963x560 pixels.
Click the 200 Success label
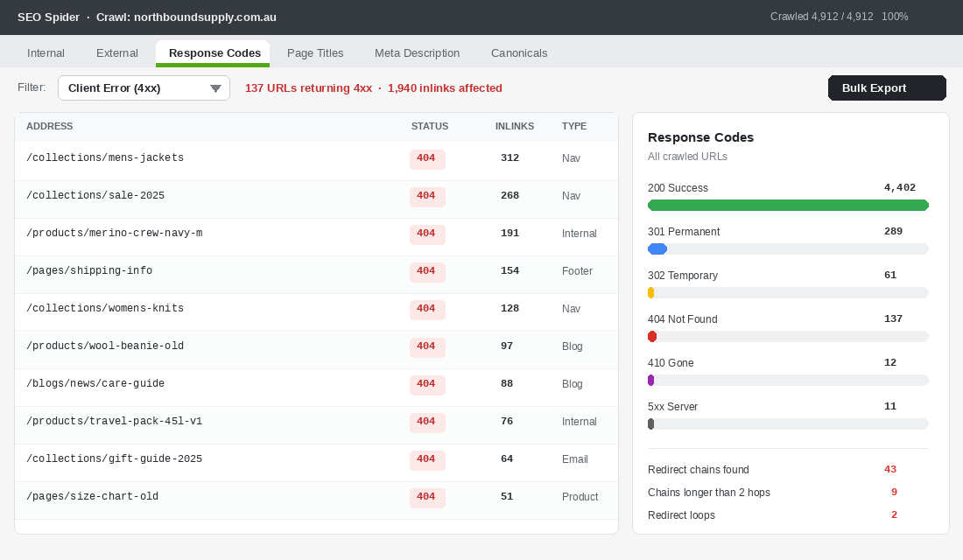678,188
